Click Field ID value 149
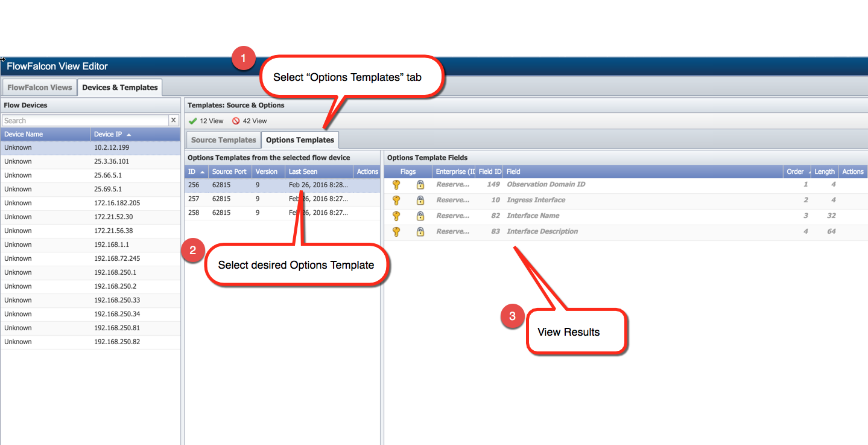 493,184
